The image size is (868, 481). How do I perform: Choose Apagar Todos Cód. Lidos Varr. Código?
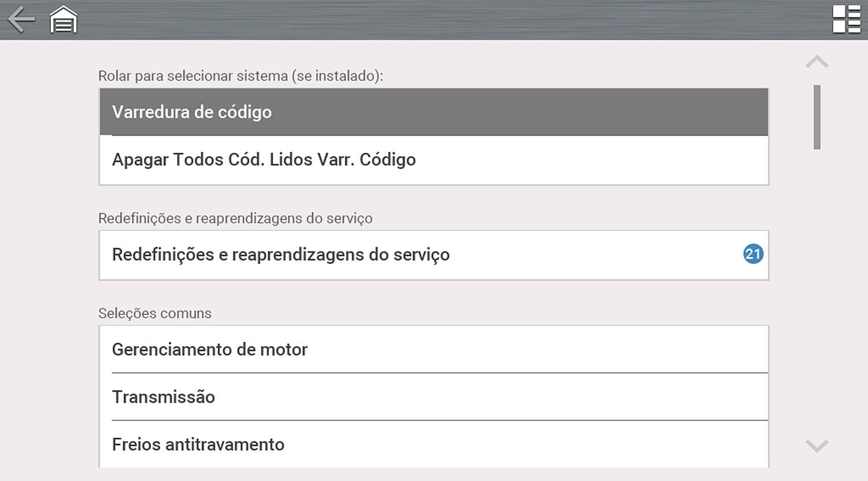tap(433, 160)
